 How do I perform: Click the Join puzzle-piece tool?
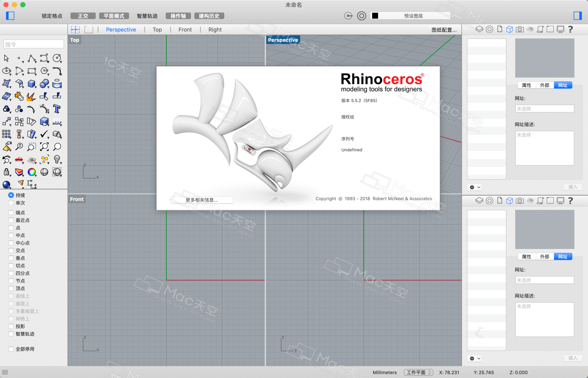pos(19,96)
